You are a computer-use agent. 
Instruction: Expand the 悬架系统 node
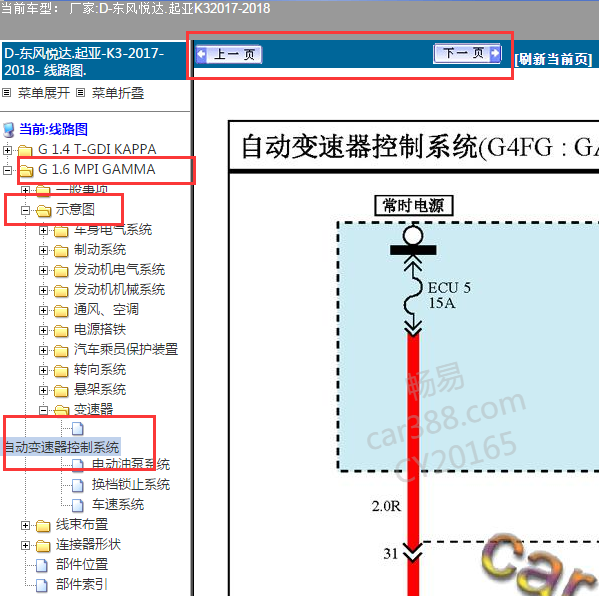coord(43,390)
